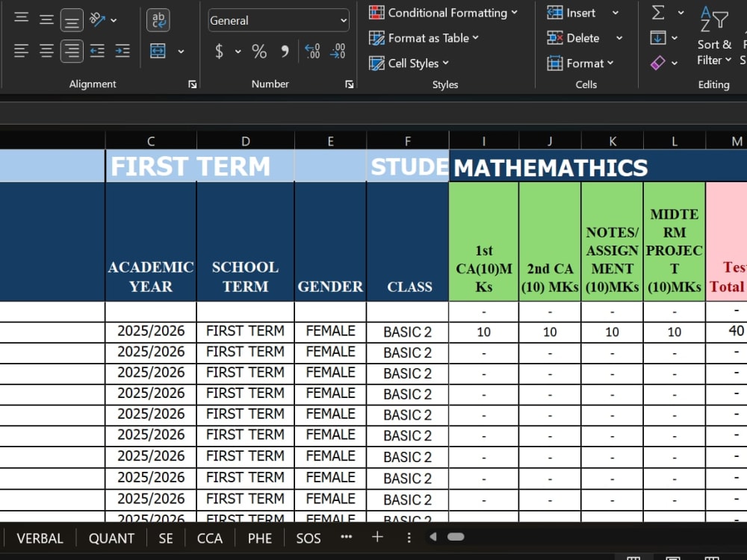Screen dimensions: 747x560
Task: Click Fill down icon
Action: (658, 37)
